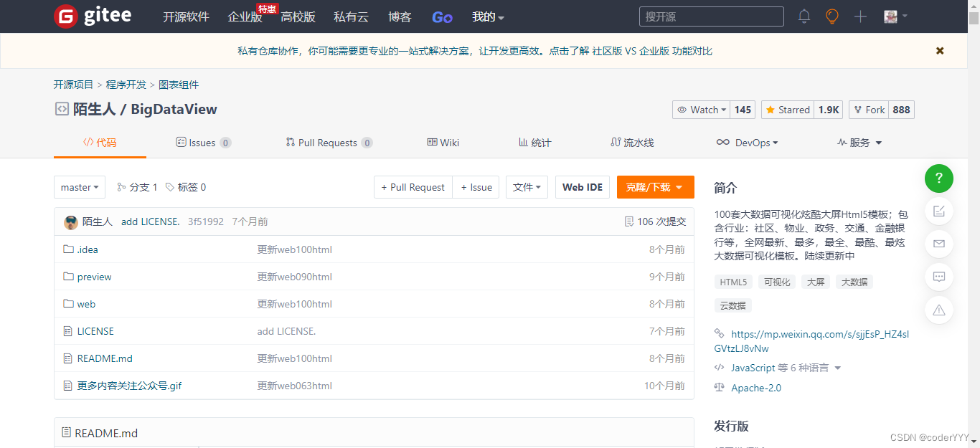Open the README.md file link

click(x=105, y=358)
